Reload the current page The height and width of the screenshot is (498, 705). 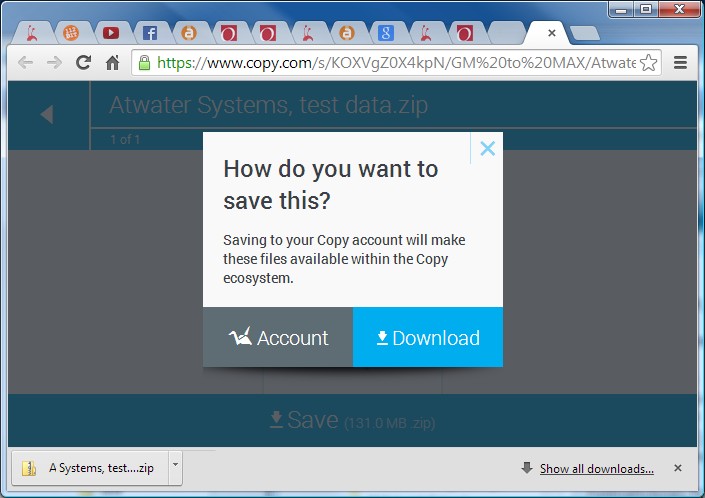[x=84, y=62]
